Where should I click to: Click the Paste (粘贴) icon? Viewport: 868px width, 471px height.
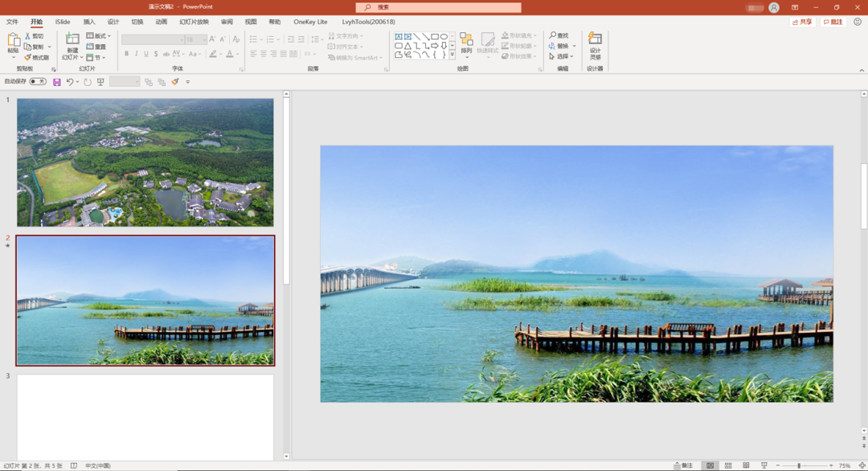point(13,41)
